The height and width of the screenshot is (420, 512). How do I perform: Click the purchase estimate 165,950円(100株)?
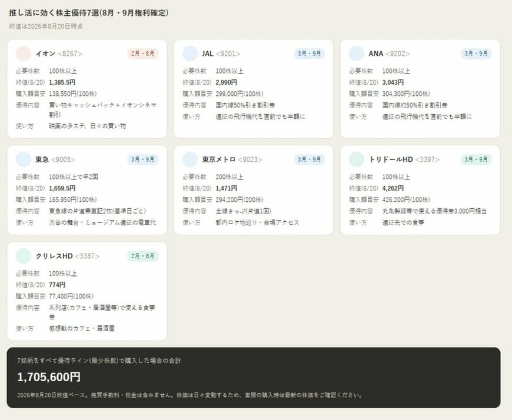pos(73,200)
